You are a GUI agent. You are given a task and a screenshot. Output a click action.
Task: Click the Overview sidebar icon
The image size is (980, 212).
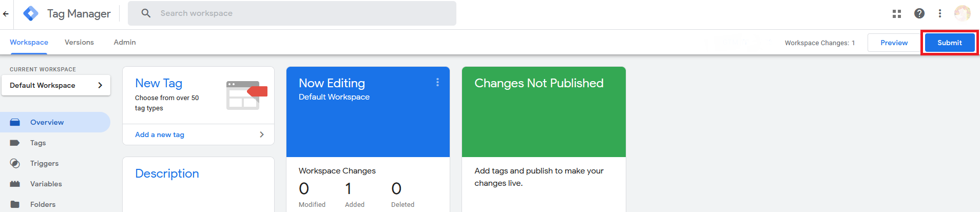pos(15,122)
